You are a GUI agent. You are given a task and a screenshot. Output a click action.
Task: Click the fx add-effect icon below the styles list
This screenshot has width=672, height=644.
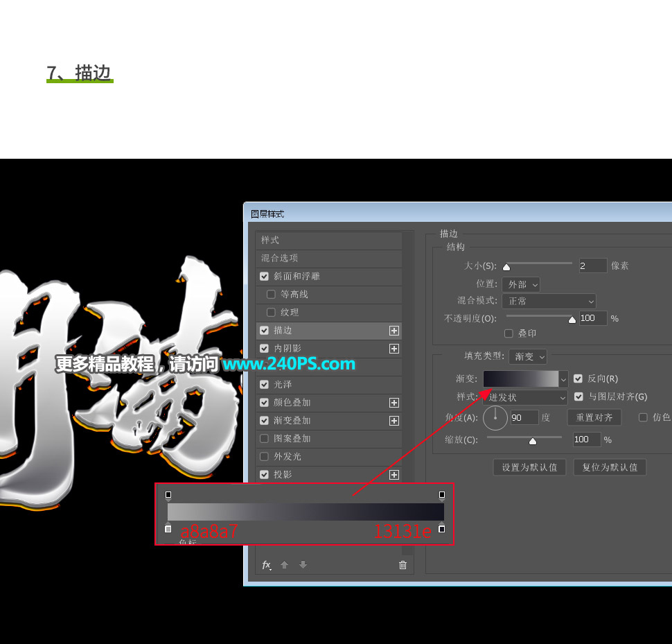(266, 565)
